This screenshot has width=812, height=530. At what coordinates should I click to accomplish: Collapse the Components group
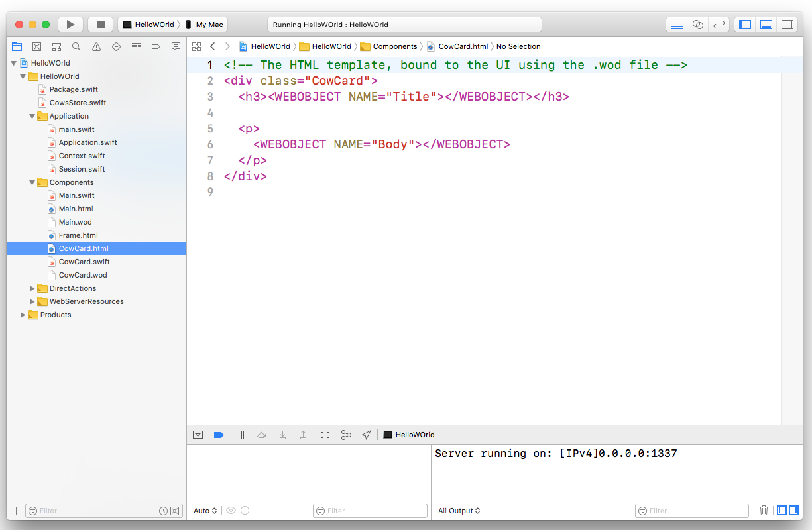click(x=32, y=182)
